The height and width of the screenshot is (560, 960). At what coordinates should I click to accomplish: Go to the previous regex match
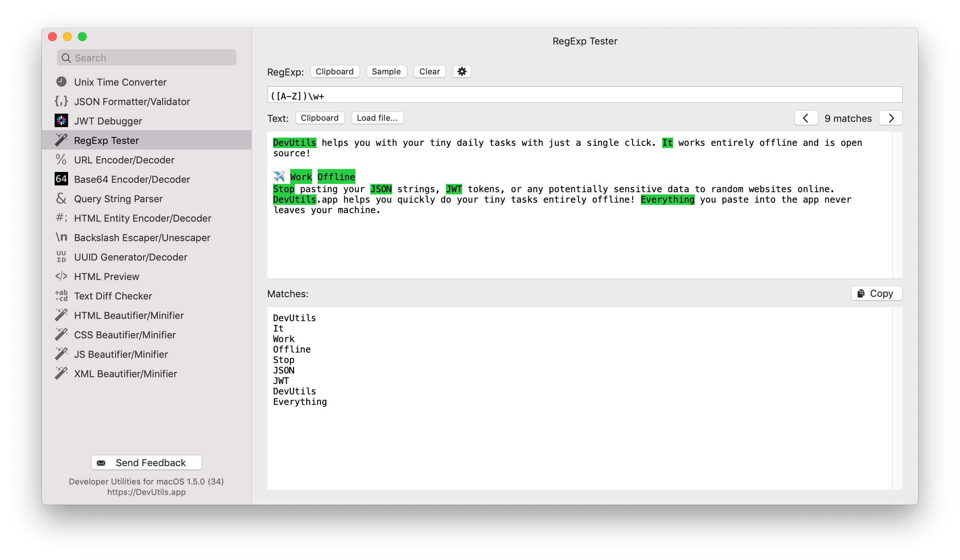(x=806, y=118)
